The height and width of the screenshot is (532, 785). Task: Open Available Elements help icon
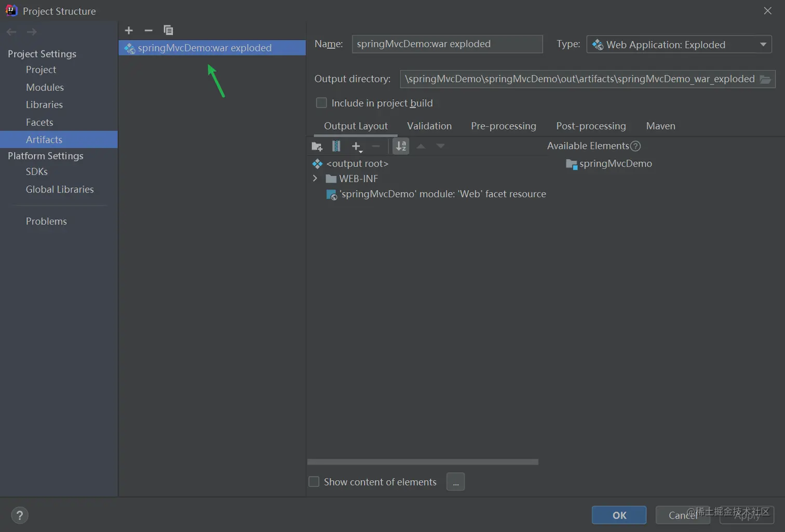[635, 146]
